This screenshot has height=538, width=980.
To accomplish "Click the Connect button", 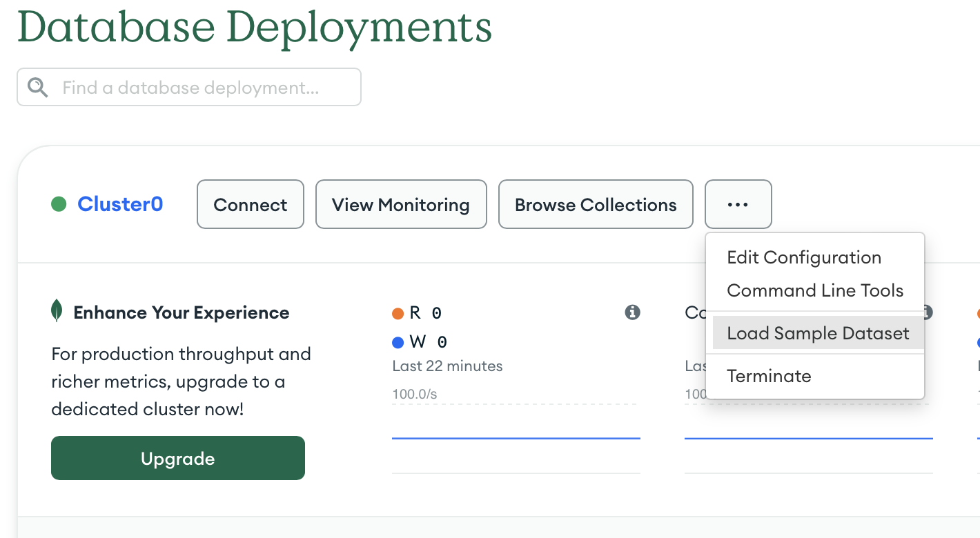I will [x=250, y=203].
